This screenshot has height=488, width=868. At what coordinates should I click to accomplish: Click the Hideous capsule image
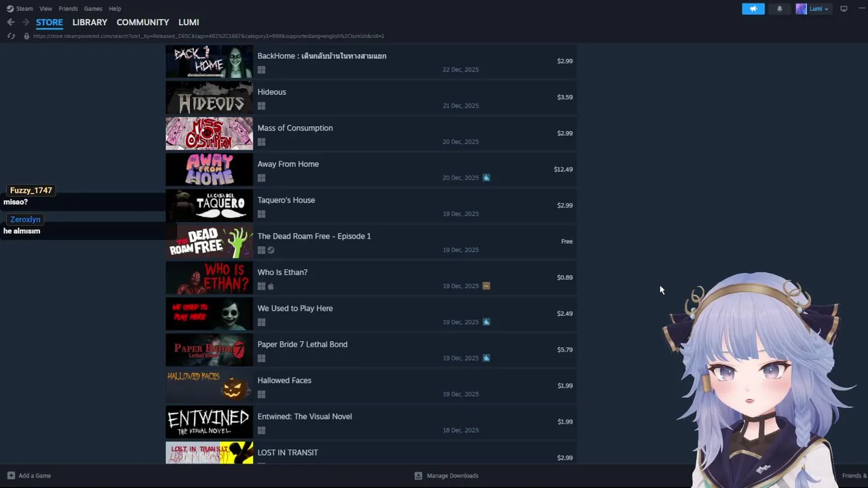click(x=209, y=97)
